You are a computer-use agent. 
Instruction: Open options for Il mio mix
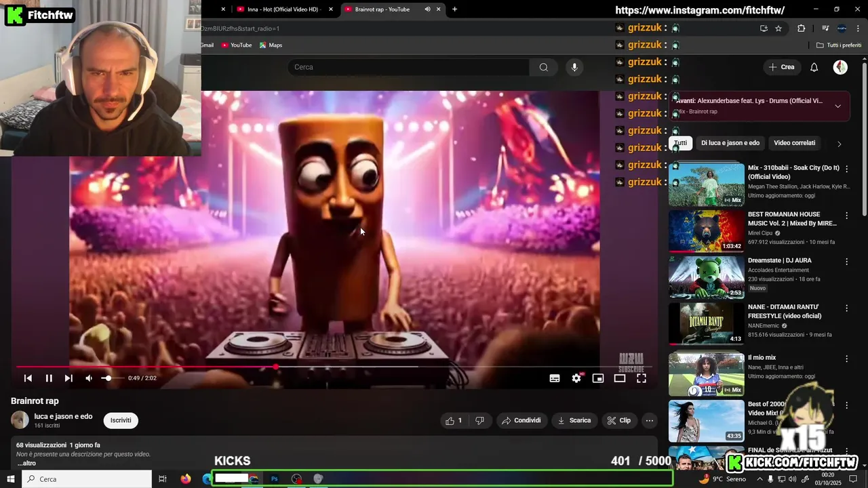[846, 359]
